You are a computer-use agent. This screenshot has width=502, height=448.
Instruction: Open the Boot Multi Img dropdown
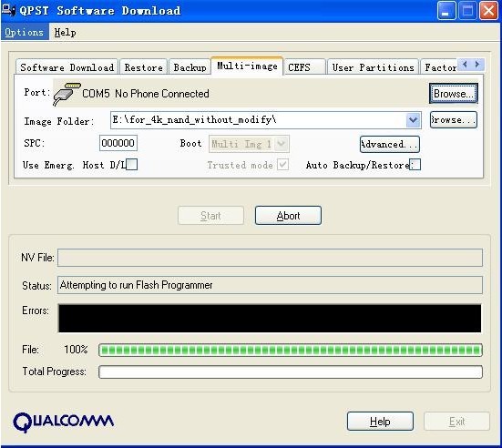pyautogui.click(x=249, y=144)
